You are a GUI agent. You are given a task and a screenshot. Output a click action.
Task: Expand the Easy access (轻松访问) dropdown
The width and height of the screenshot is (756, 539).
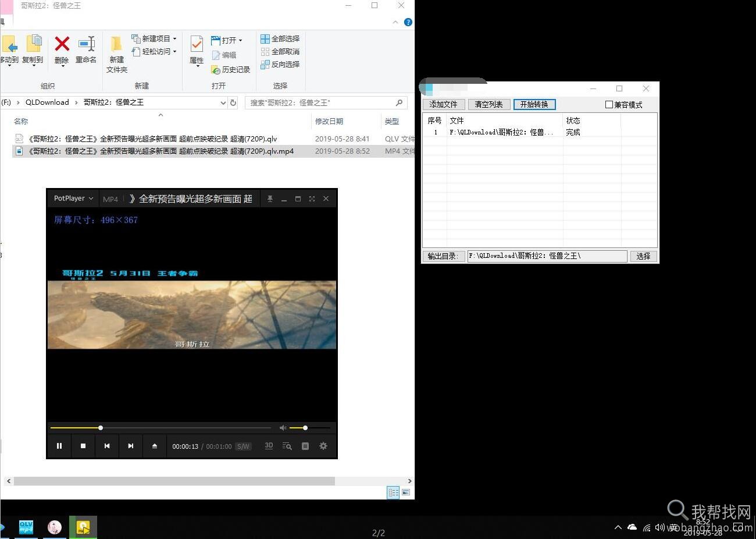click(154, 51)
